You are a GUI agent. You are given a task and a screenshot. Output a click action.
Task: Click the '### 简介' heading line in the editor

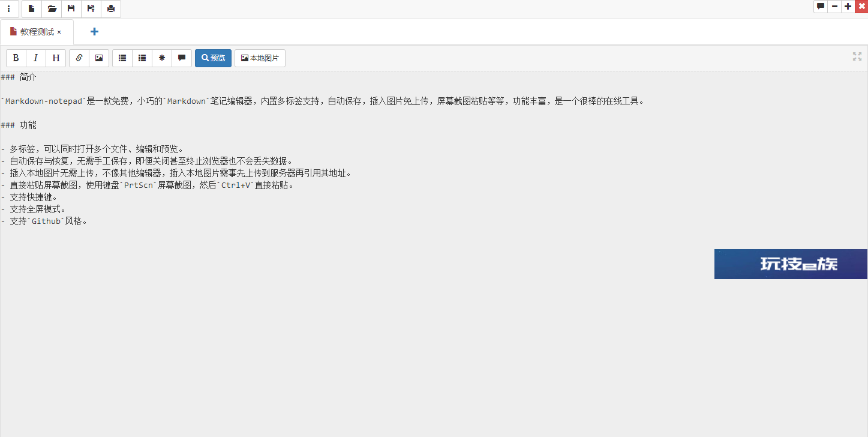point(19,77)
